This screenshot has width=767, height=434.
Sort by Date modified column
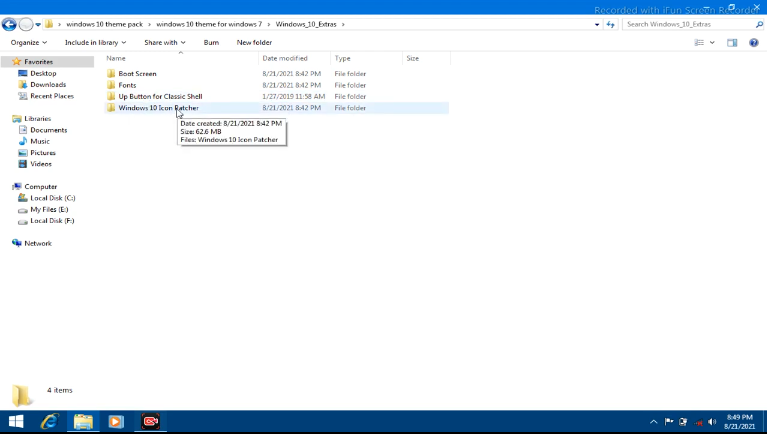point(294,58)
